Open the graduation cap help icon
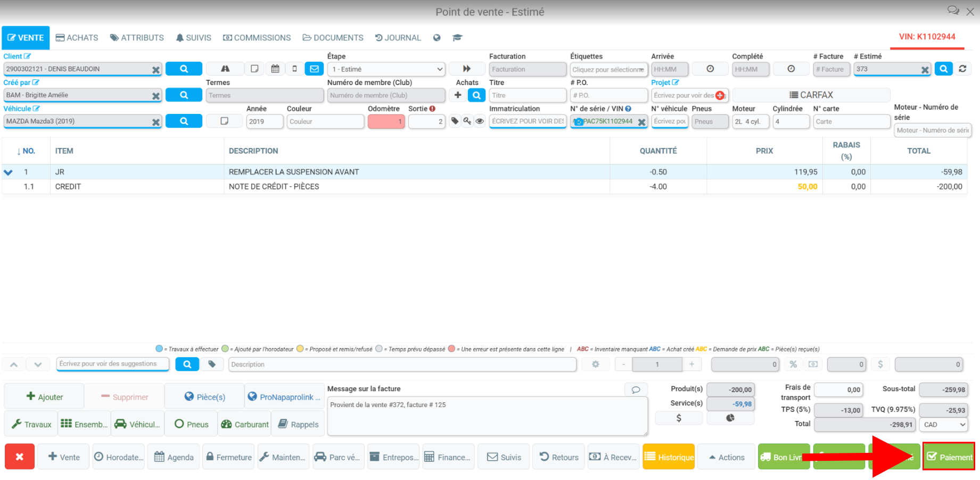Image resolution: width=980 pixels, height=480 pixels. coord(457,38)
